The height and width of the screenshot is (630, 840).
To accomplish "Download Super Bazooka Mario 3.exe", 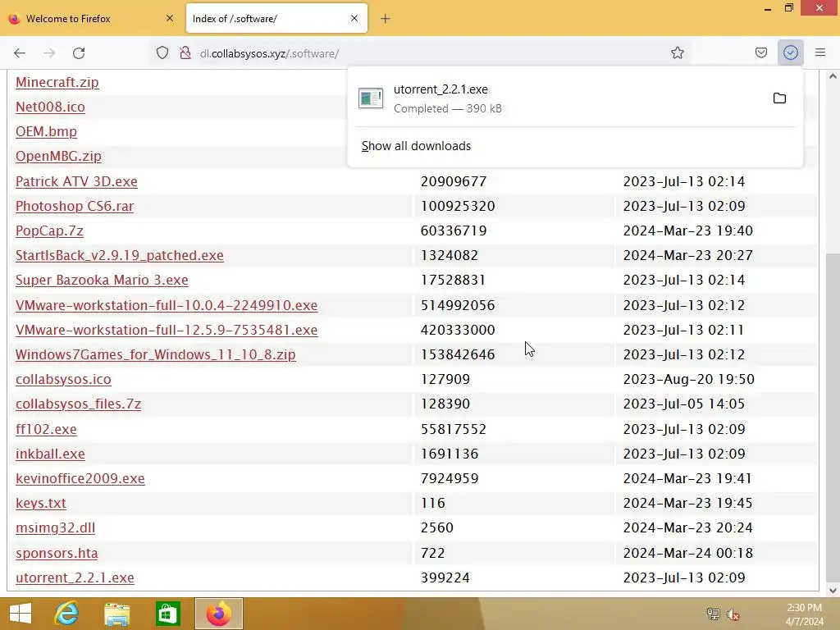I will point(102,280).
